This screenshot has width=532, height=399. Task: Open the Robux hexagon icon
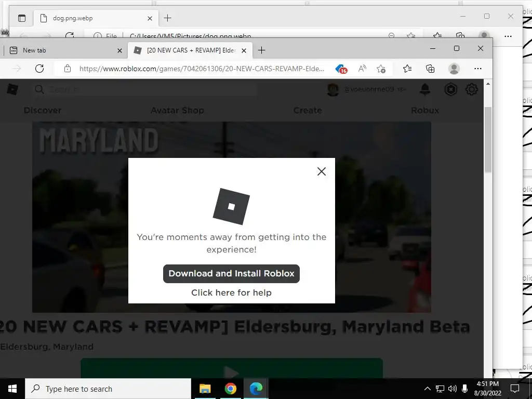pos(450,89)
